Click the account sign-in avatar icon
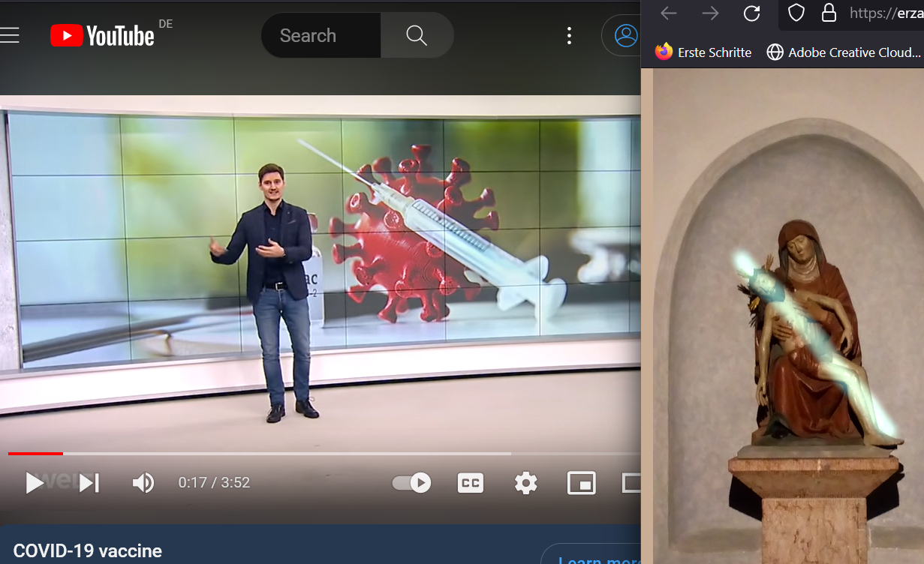This screenshot has width=924, height=564. tap(625, 35)
